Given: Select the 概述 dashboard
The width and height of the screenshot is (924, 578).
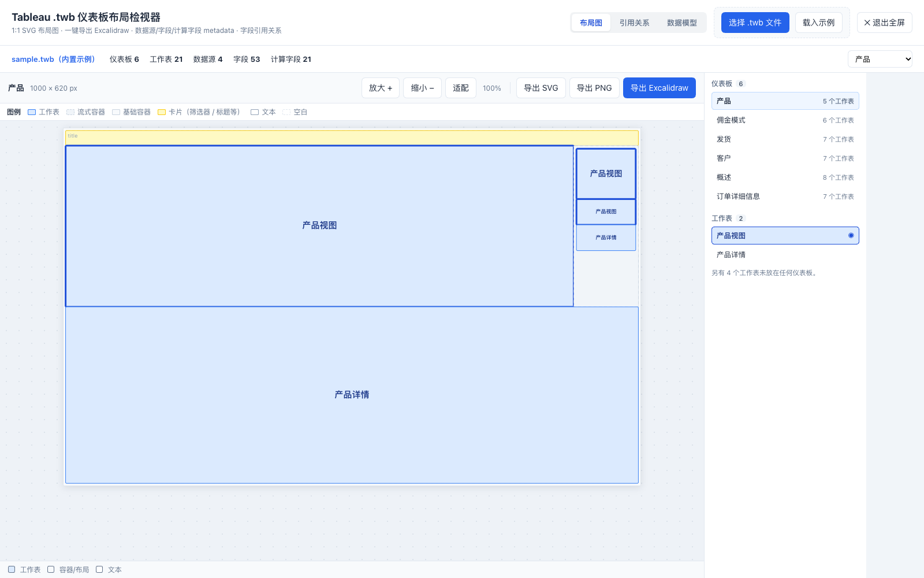Looking at the screenshot, I should coord(785,177).
